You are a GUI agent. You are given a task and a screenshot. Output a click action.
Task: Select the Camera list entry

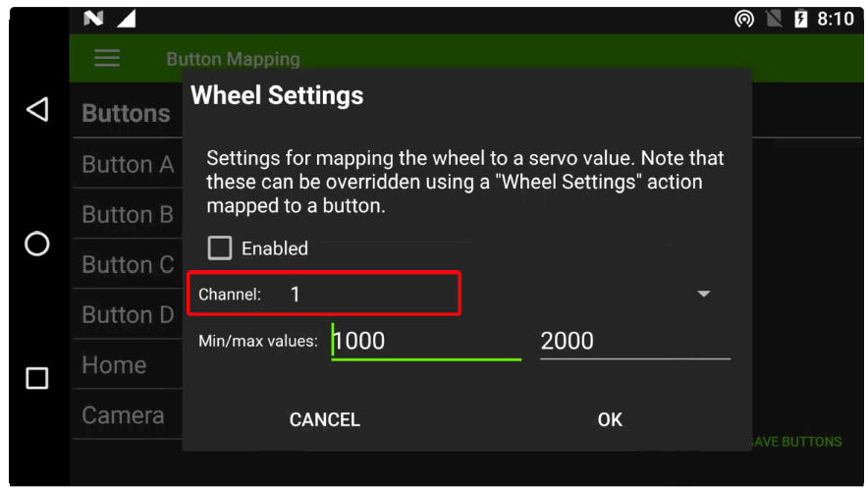pos(123,415)
